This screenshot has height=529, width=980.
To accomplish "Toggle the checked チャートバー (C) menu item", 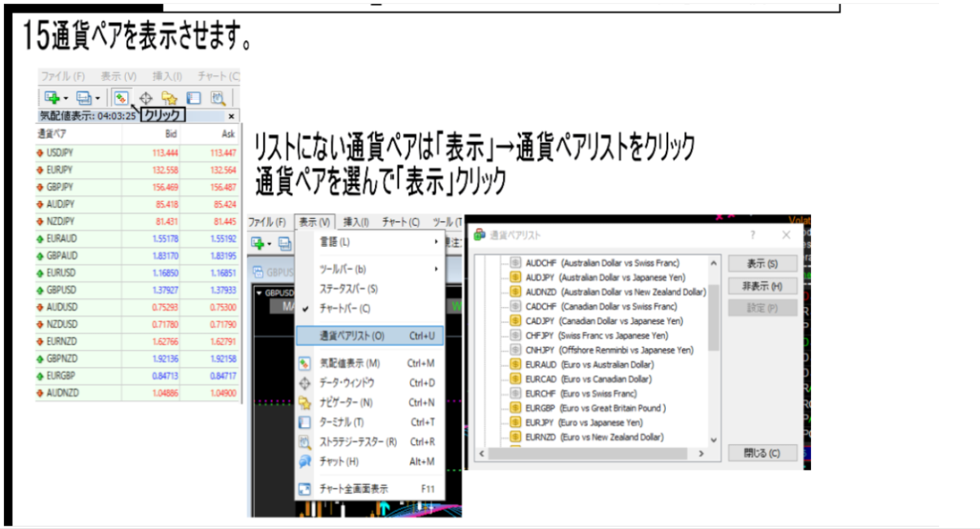I will pyautogui.click(x=343, y=309).
